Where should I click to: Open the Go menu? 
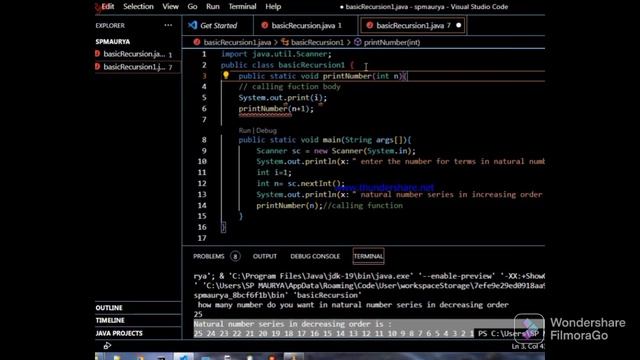(x=192, y=7)
